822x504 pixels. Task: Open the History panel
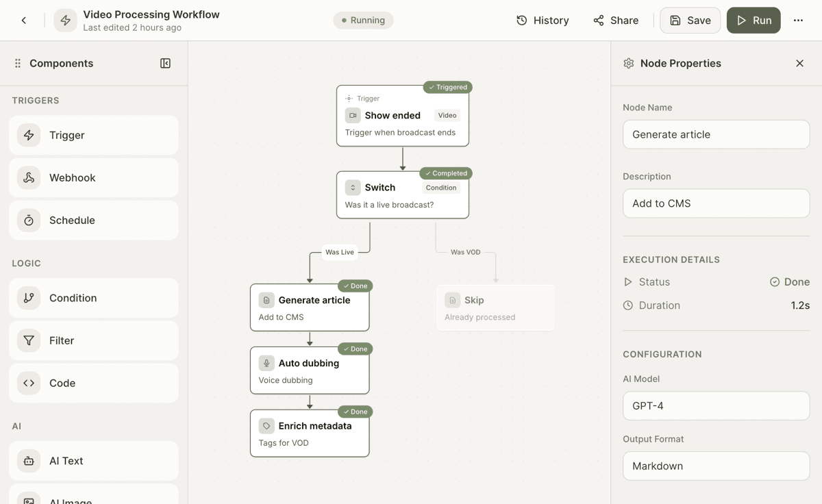(x=543, y=20)
